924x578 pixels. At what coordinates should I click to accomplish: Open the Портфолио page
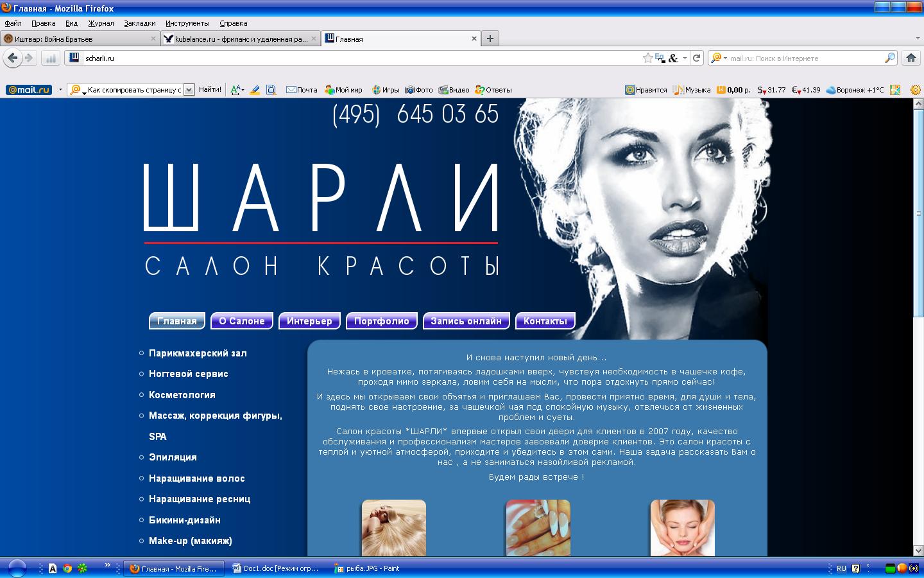pos(382,321)
